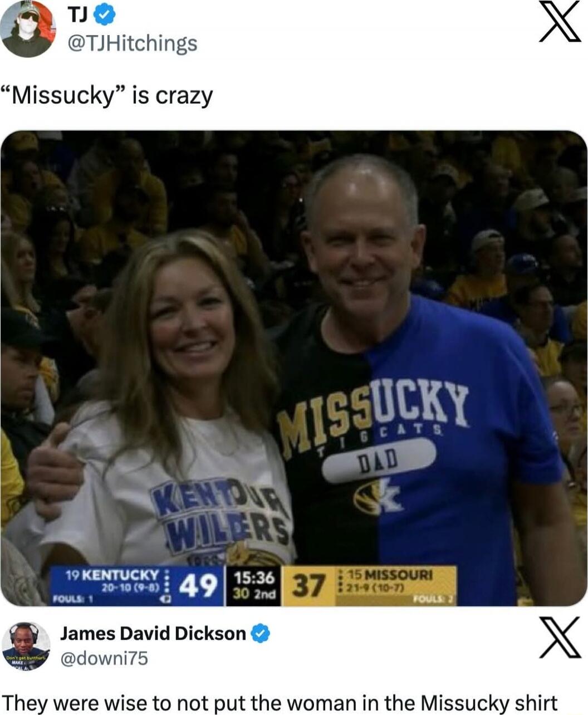Open the Missucky shirt photo
The image size is (588, 715).
click(x=294, y=368)
